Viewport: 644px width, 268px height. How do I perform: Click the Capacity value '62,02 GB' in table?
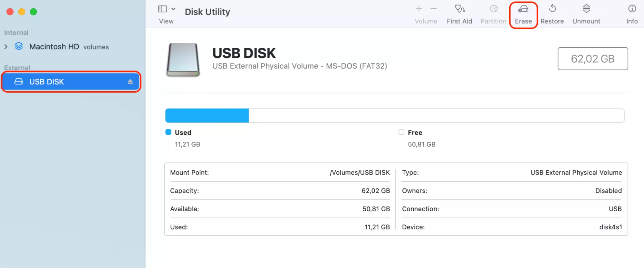tap(376, 191)
